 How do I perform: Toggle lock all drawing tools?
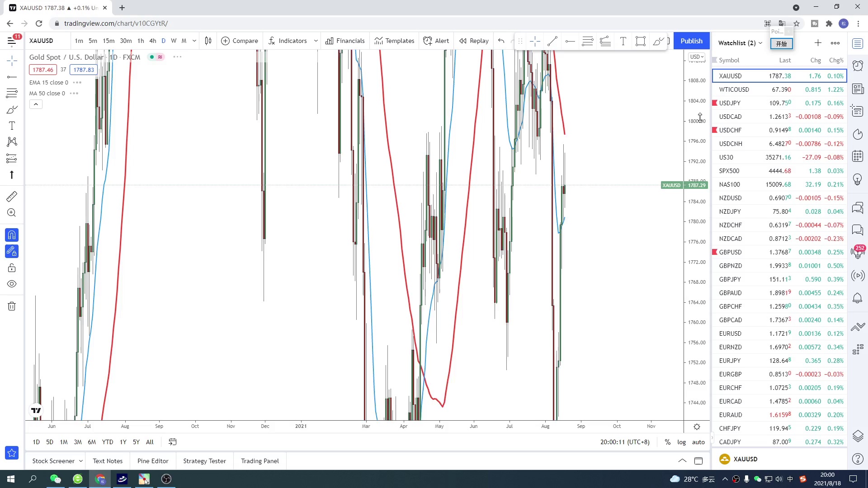coord(12,268)
